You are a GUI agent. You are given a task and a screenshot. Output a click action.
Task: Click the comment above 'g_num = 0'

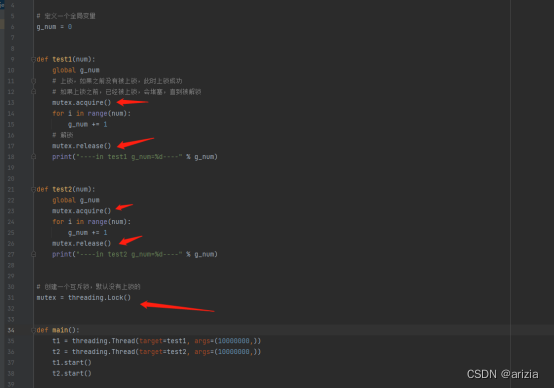point(66,16)
